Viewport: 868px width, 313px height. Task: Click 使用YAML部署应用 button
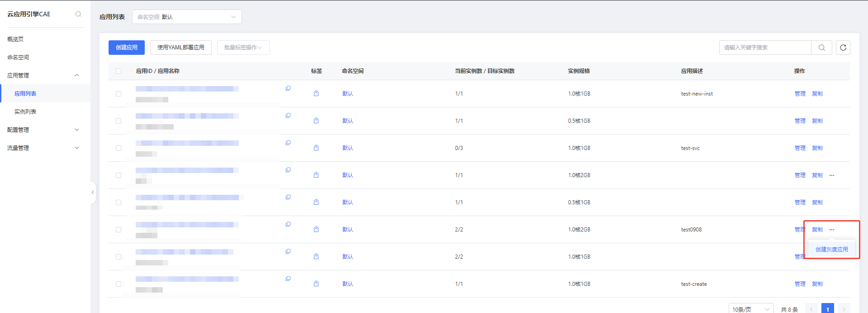(x=181, y=48)
